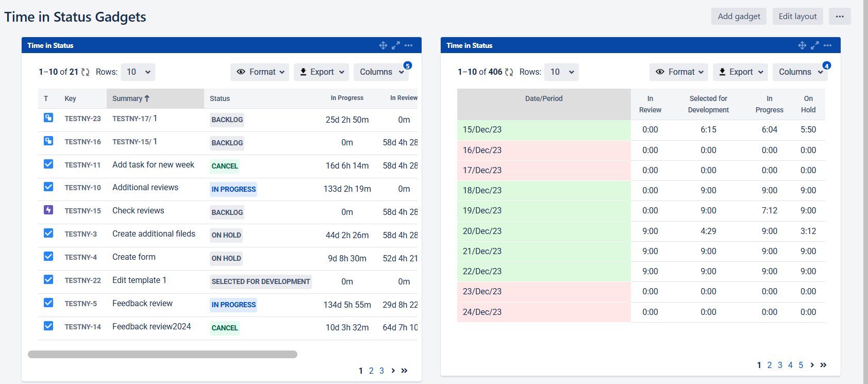Click the task checkbox icon for TESTNY-14
Viewport: 868px width, 384px height.
(x=48, y=326)
